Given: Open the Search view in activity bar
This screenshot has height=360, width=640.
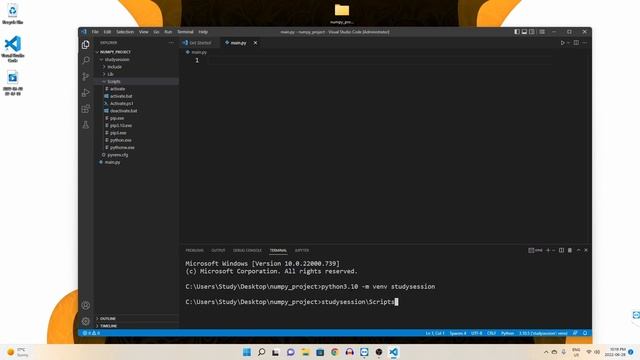Looking at the screenshot, I should (86, 60).
